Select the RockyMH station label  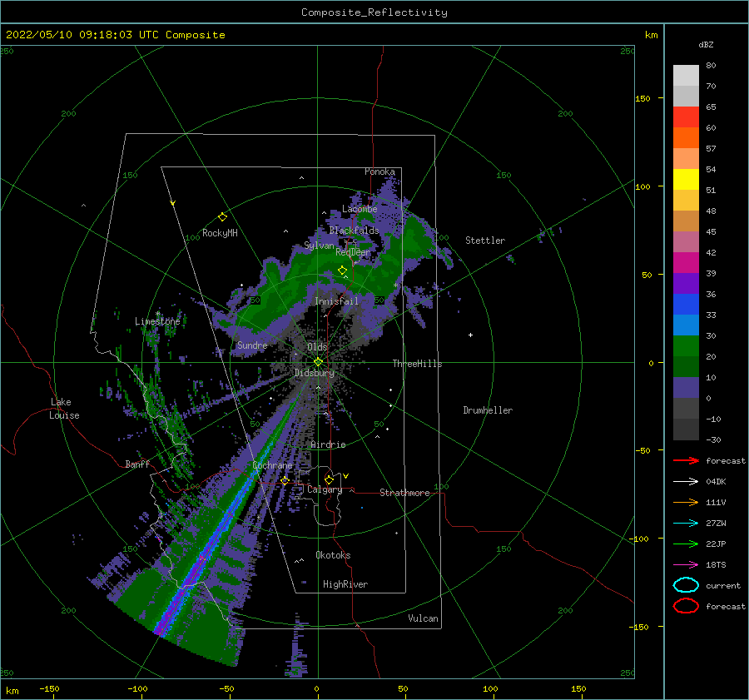(220, 233)
